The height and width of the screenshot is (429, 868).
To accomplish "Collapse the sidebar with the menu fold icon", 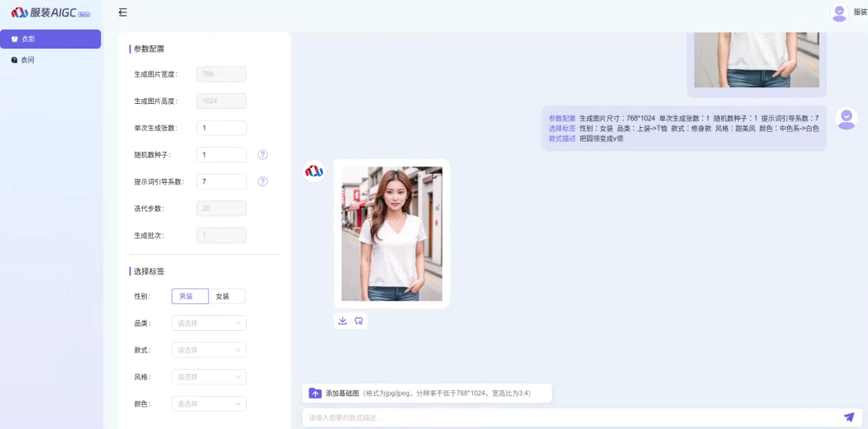I will [123, 12].
